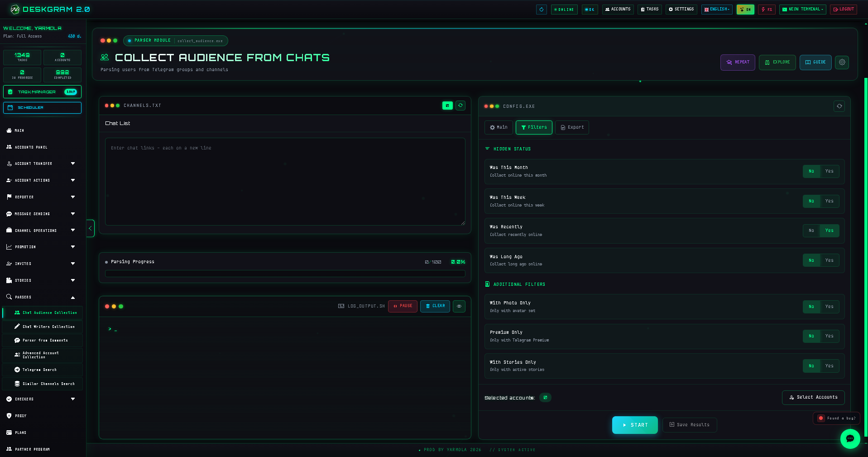Switch to the Export config tab

tap(572, 127)
